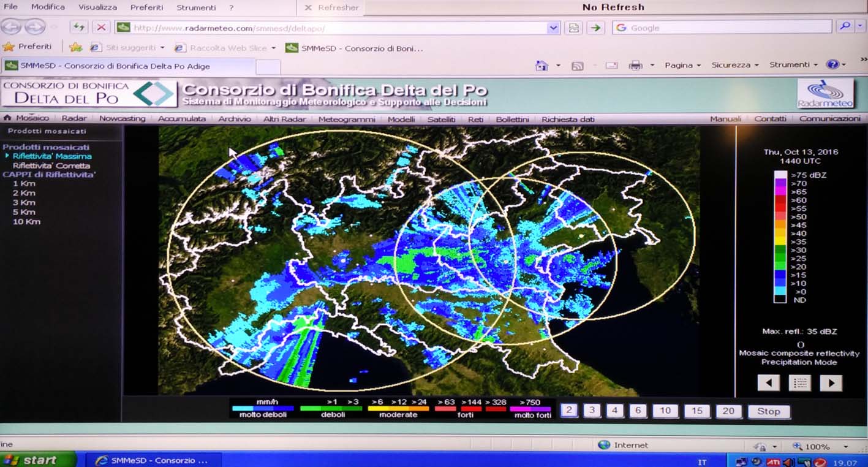Click the >75 dBZ top legend swatch
The height and width of the screenshot is (467, 868).
(780, 175)
